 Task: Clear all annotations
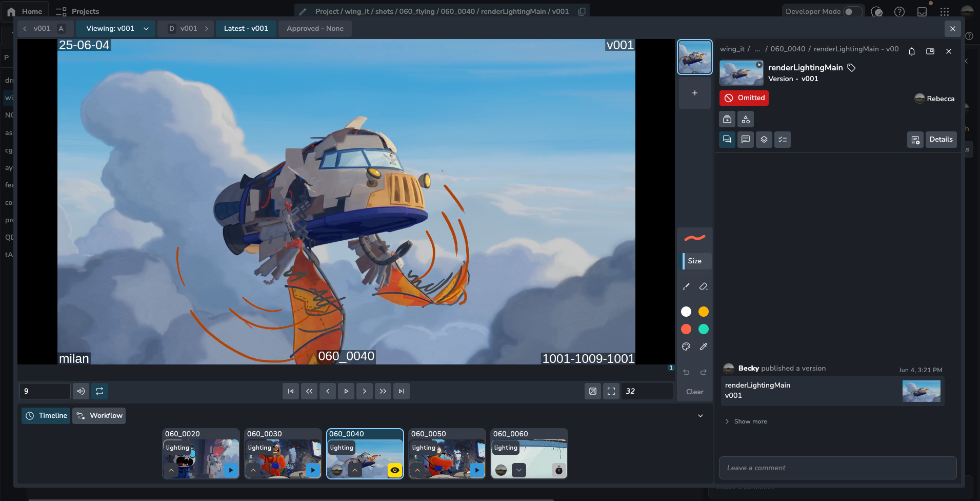point(694,392)
